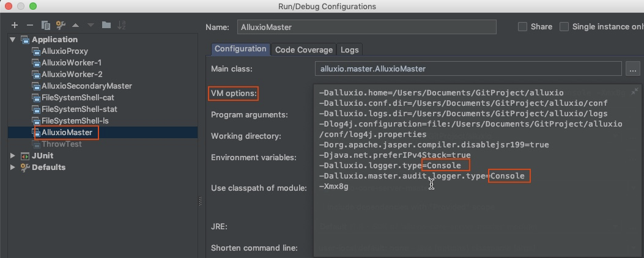Select the FileSystemShell-cat configuration

pyautogui.click(x=78, y=98)
